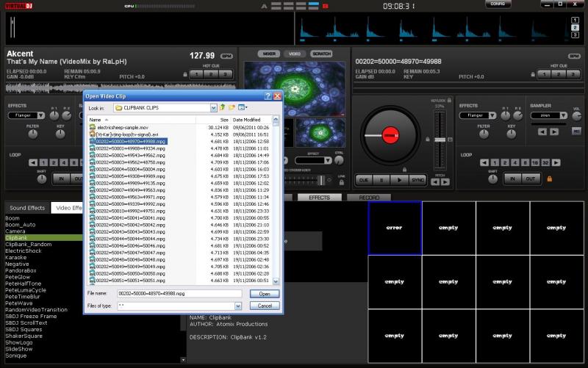
Task: Cancel the Open Video Clip dialog
Action: 265,306
